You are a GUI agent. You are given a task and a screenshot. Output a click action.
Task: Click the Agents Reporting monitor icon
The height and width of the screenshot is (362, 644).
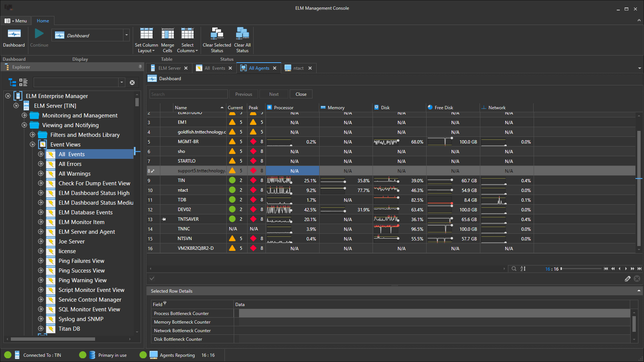pos(154,355)
